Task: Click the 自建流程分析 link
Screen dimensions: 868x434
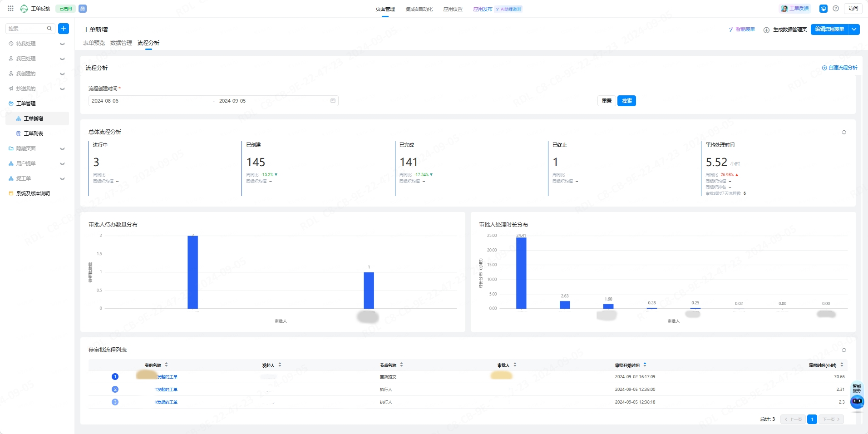Action: (839, 68)
